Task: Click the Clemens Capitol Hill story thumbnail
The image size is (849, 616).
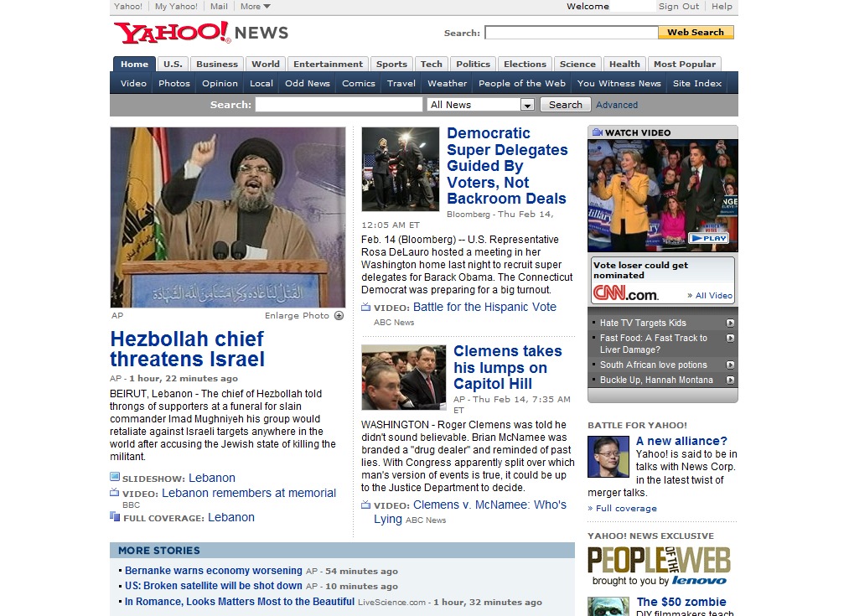Action: [x=403, y=377]
